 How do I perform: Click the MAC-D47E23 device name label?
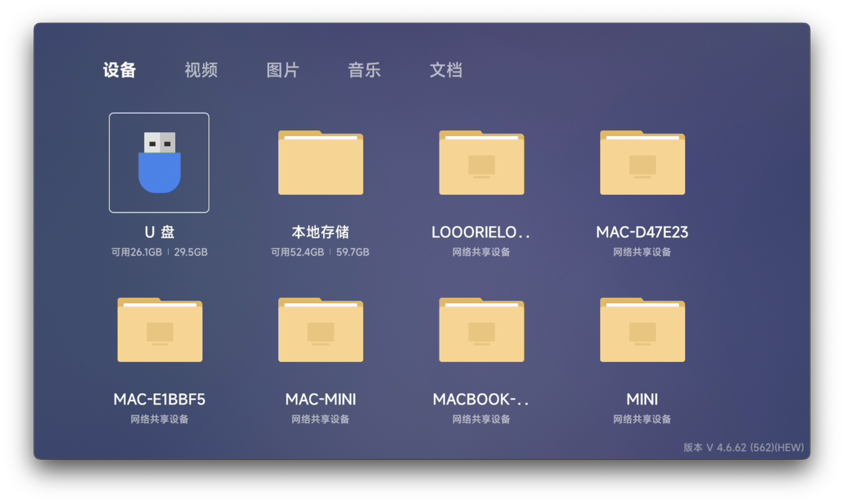642,232
